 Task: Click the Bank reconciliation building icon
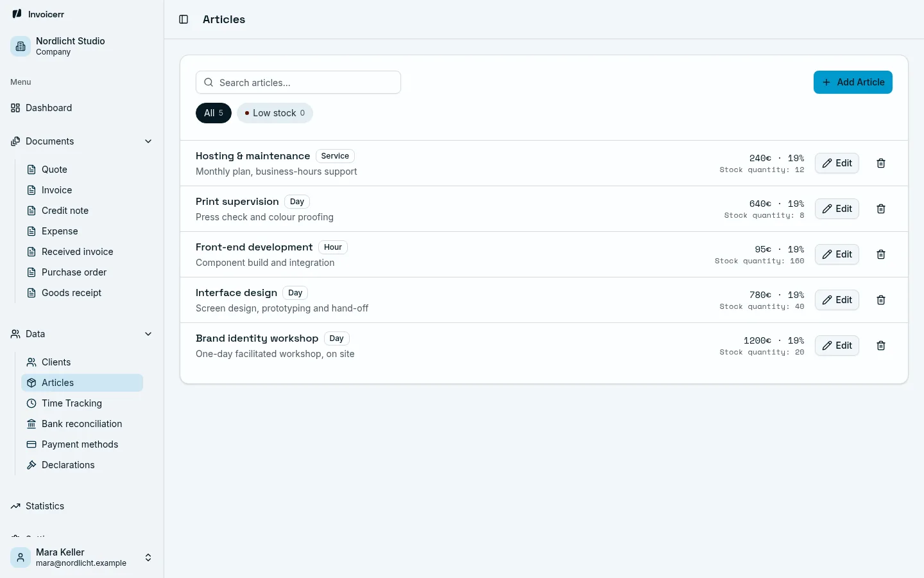point(31,424)
